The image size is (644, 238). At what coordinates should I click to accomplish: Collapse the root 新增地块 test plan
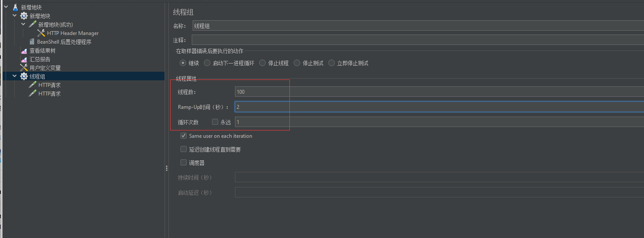tap(6, 7)
